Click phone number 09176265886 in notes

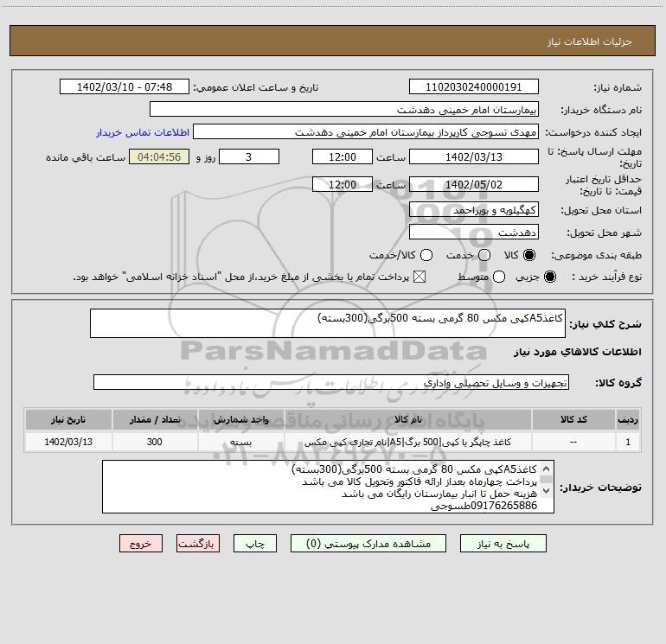tap(503, 506)
